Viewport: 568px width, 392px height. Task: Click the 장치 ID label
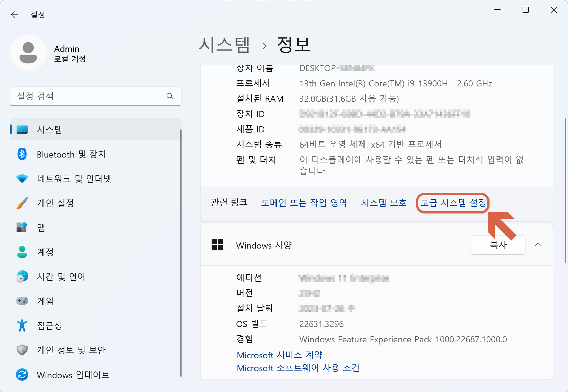[x=250, y=114]
